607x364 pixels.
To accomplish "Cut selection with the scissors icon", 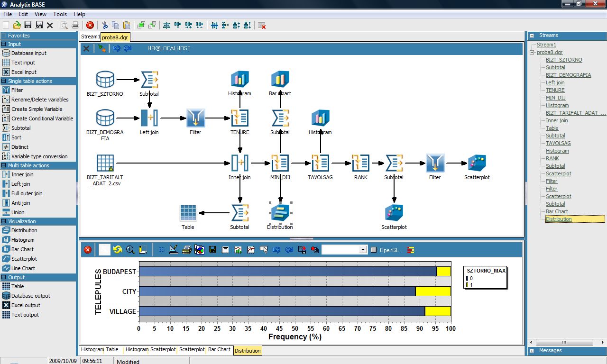I will point(105,25).
